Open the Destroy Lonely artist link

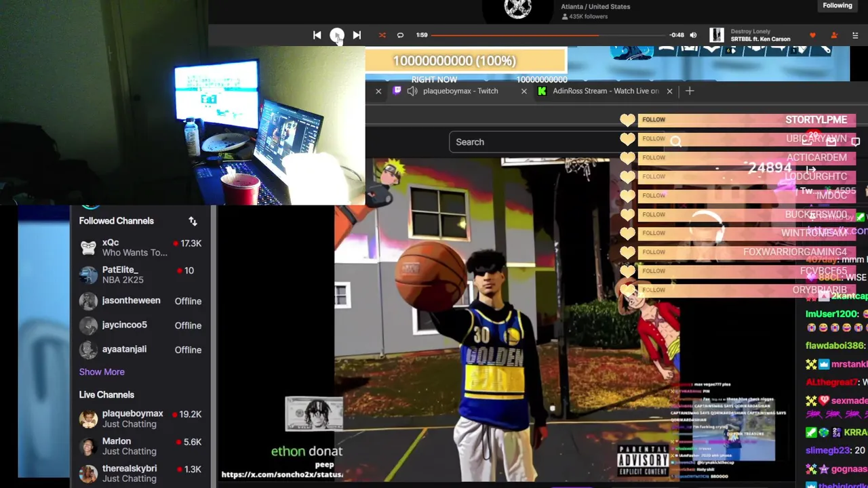coord(751,31)
